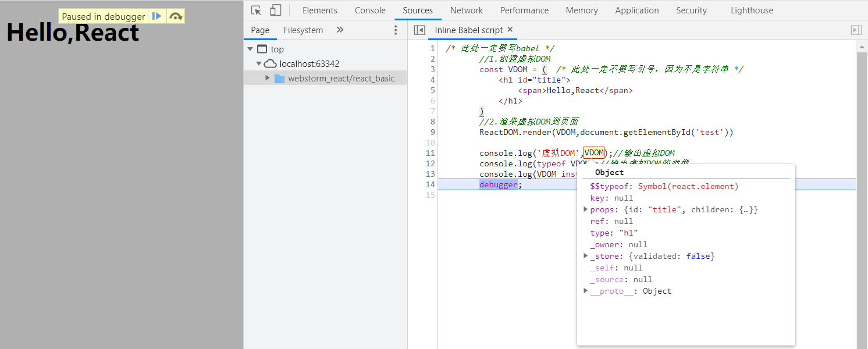Click the _owner: null property
The image size is (868, 349).
(619, 244)
